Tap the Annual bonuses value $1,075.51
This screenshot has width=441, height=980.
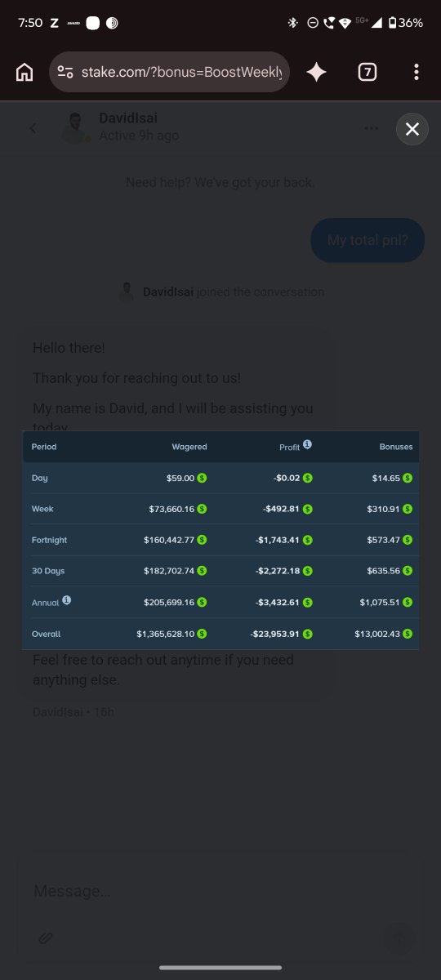pos(380,603)
